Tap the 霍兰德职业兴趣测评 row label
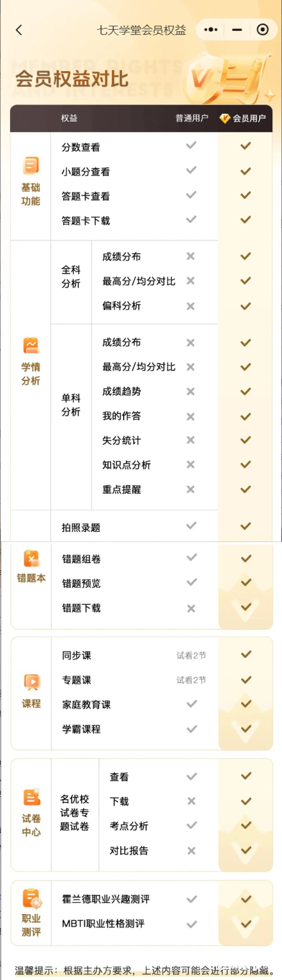This screenshot has width=282, height=980. 106,899
